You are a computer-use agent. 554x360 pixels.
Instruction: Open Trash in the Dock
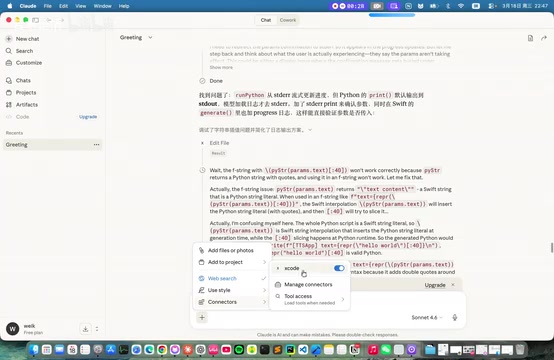[520, 350]
